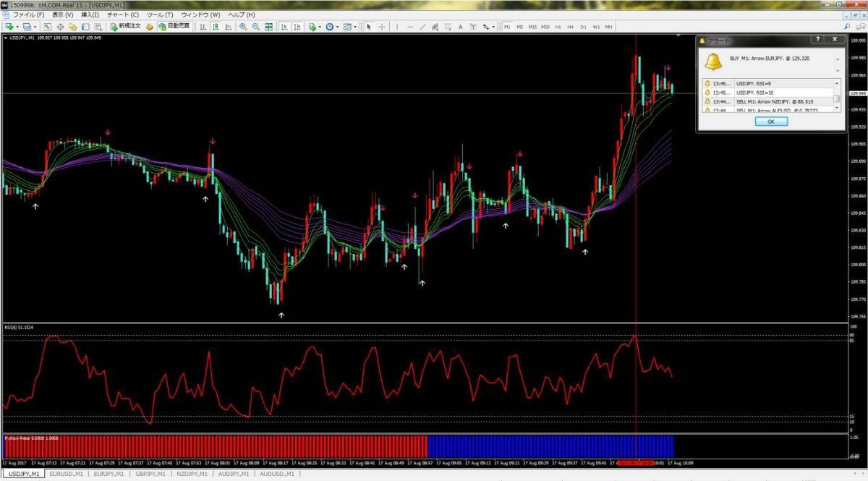Click the alert dialog help question mark
868x481 pixels.
(x=817, y=41)
